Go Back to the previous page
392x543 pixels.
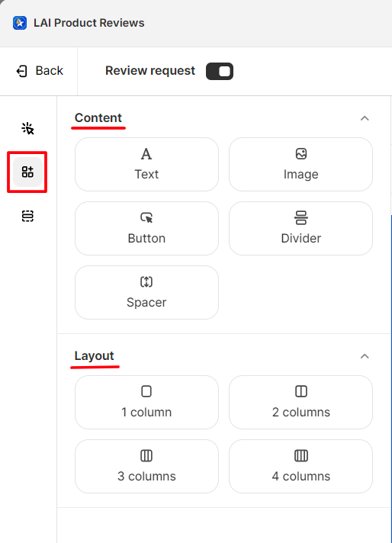[x=40, y=71]
